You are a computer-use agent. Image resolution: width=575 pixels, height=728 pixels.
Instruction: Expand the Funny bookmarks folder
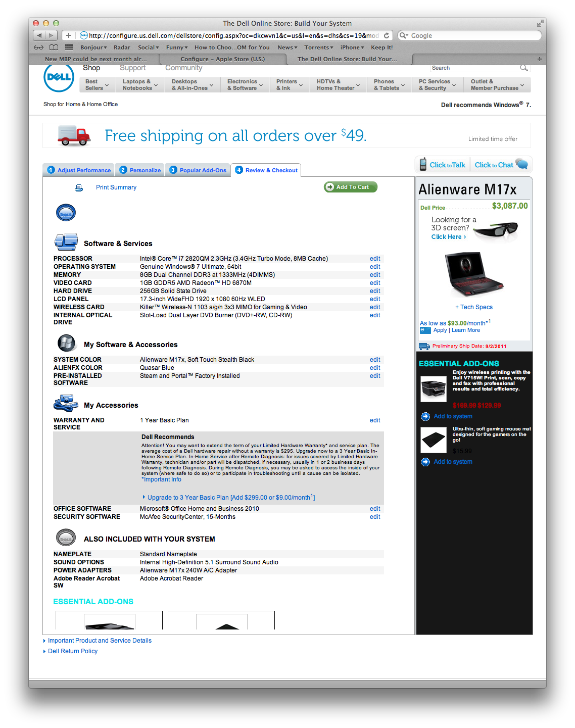(x=177, y=47)
